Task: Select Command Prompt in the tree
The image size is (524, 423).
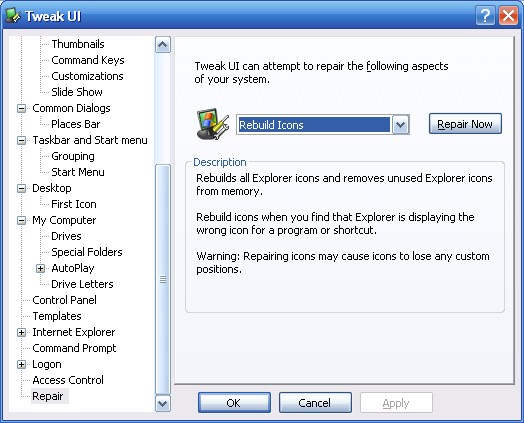Action: click(x=74, y=348)
